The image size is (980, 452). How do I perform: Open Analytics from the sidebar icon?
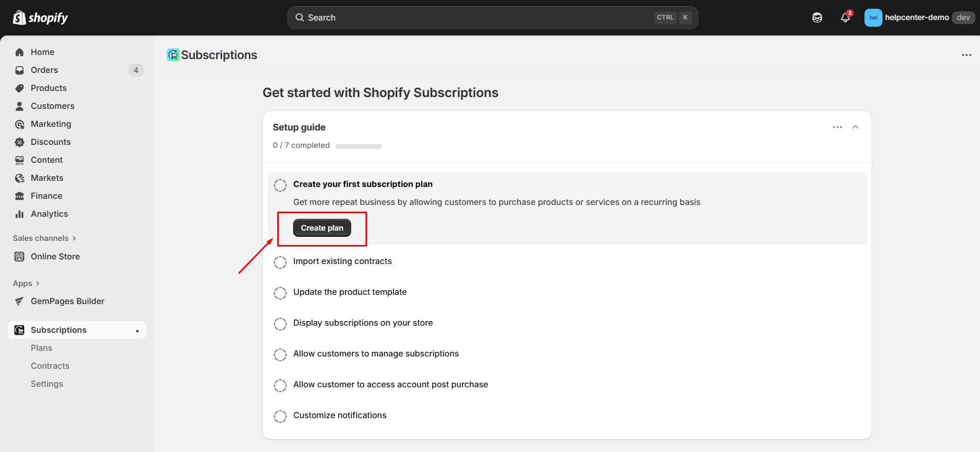tap(19, 214)
